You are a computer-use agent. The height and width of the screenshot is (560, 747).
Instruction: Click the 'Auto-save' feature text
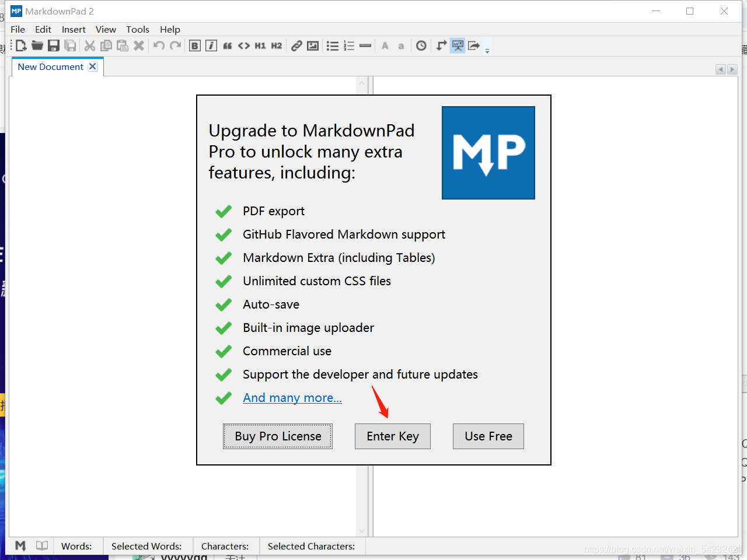[271, 304]
